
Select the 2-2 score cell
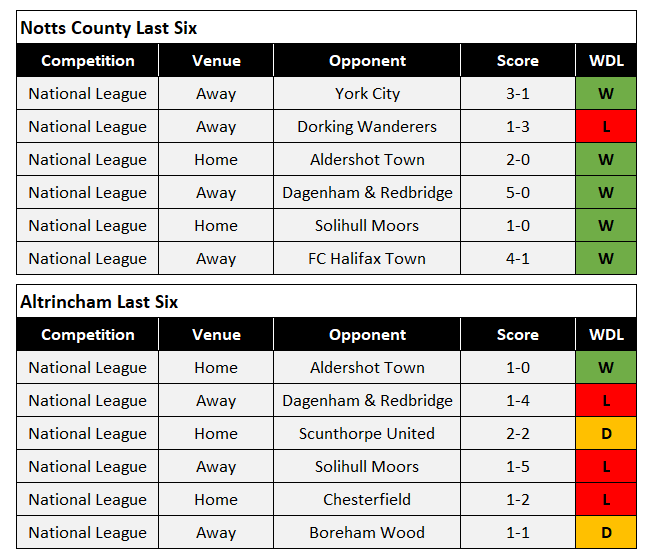(x=518, y=434)
